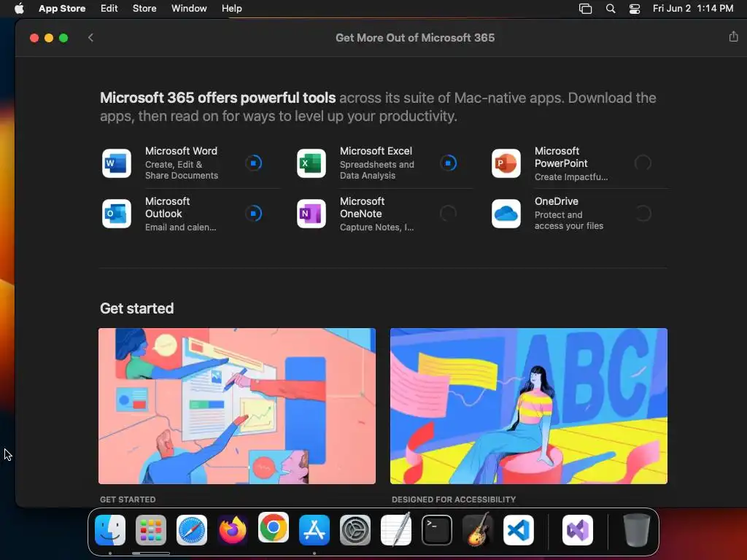Click the "DESIGNED FOR ACCESSIBILITY" caption
This screenshot has width=747, height=560.
click(x=454, y=499)
